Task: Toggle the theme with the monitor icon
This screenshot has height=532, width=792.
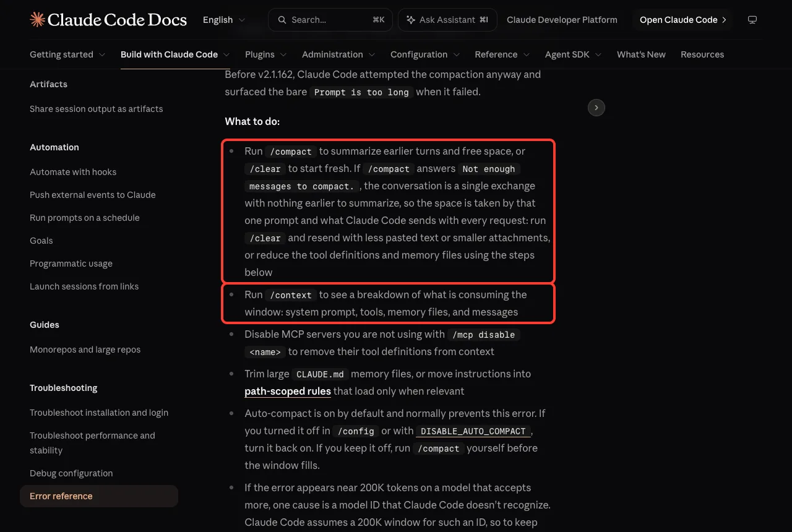Action: [x=752, y=20]
